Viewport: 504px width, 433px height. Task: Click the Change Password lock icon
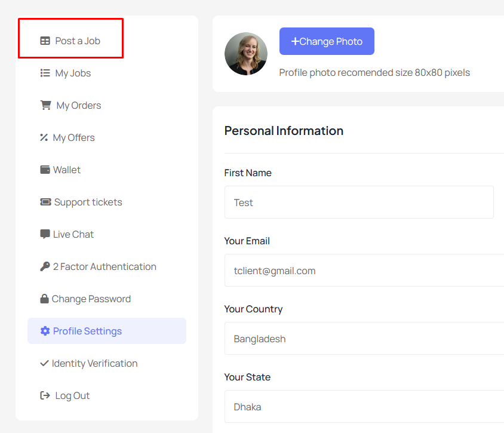44,299
